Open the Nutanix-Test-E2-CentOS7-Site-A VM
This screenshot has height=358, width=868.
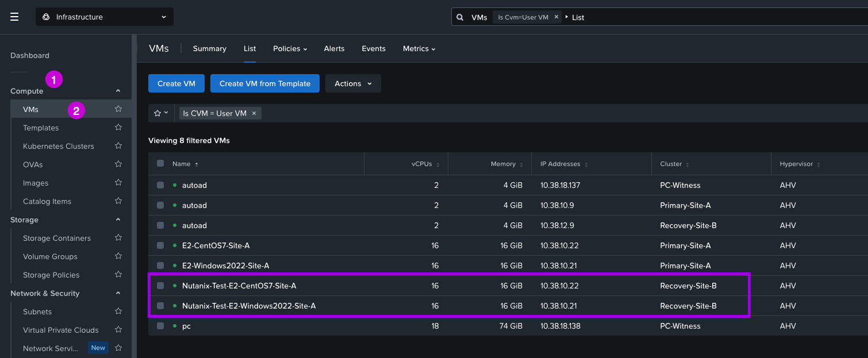tap(239, 286)
